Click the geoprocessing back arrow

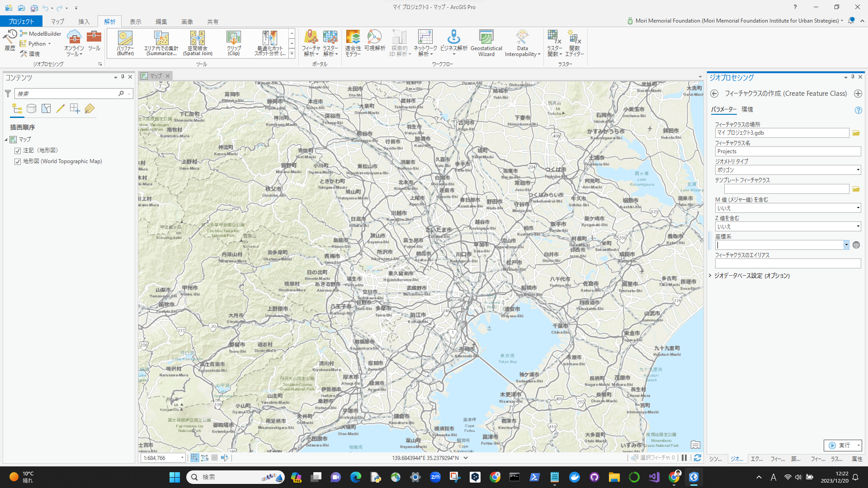(x=714, y=94)
